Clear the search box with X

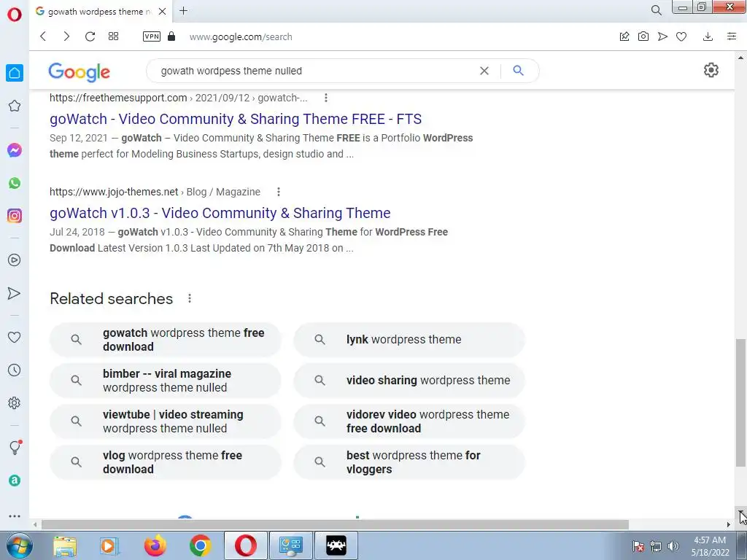click(484, 71)
